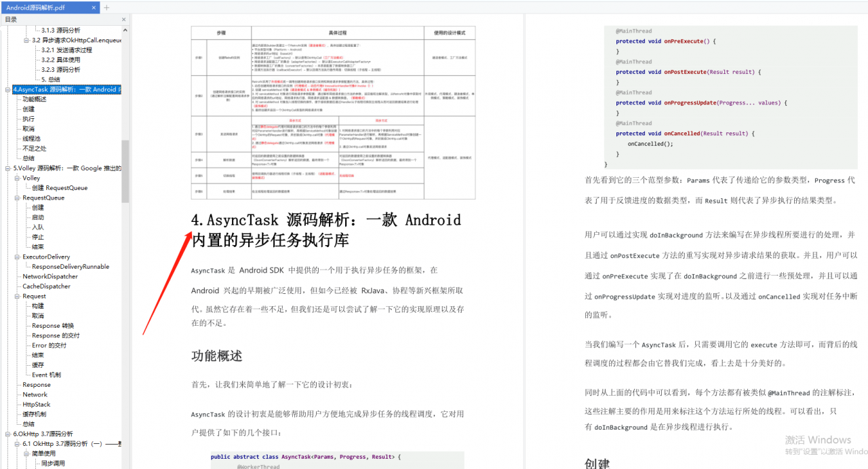Collapse the 简单使用 outline node
The width and height of the screenshot is (868, 469).
[26, 453]
